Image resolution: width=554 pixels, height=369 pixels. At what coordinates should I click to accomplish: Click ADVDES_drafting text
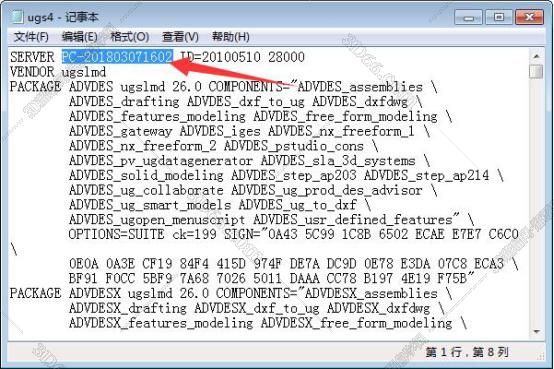(x=124, y=101)
